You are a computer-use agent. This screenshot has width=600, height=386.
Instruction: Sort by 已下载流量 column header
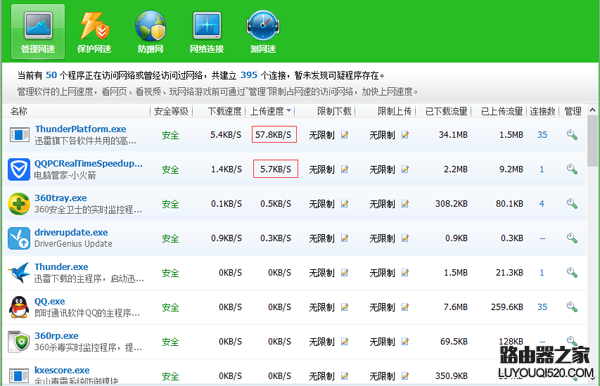[446, 111]
